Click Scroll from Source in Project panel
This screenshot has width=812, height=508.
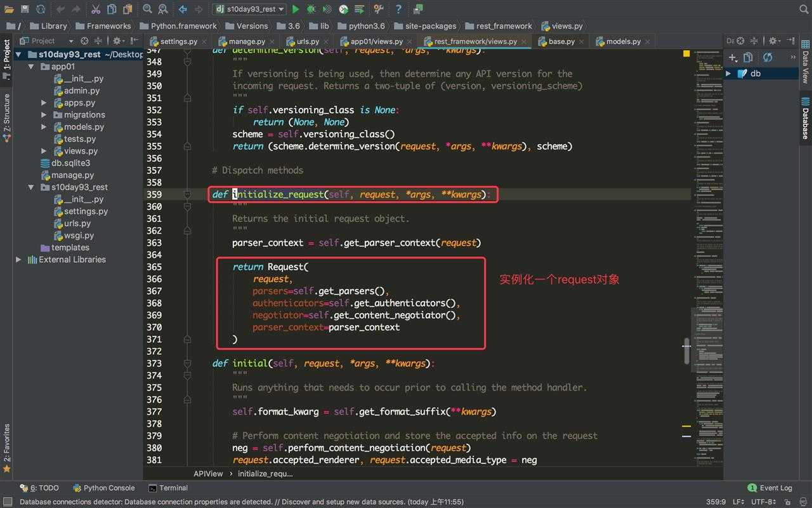pos(84,41)
